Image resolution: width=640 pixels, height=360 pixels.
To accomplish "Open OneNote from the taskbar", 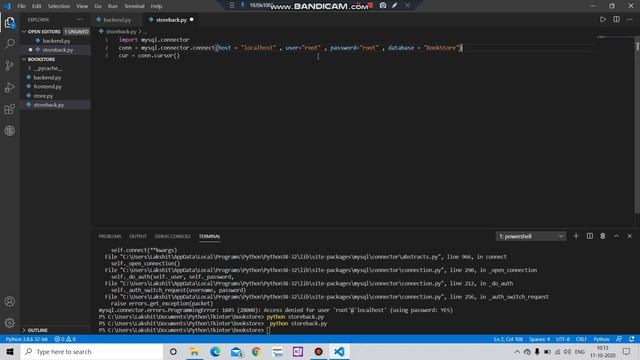I will click(x=298, y=351).
